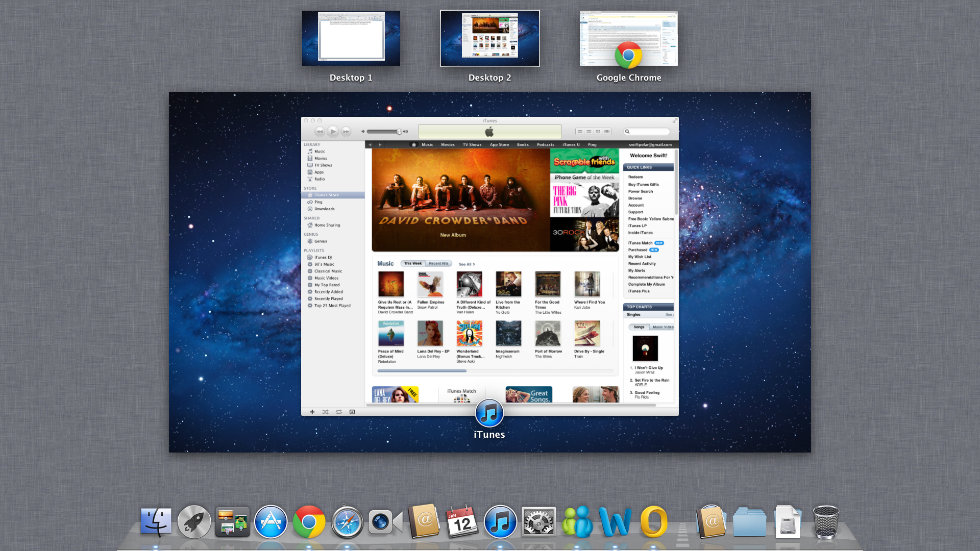The image size is (980, 551).
Task: Open Downloads in the sidebar
Action: click(324, 209)
